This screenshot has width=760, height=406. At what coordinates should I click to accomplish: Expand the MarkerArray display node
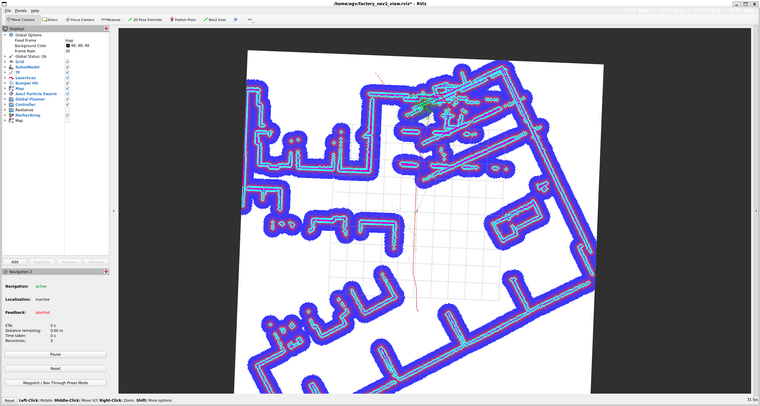point(5,115)
